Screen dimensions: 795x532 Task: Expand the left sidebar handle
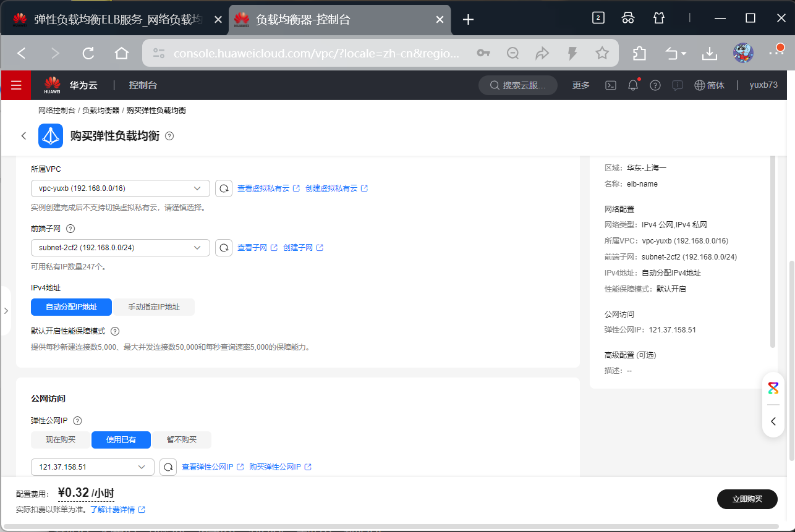click(6, 311)
